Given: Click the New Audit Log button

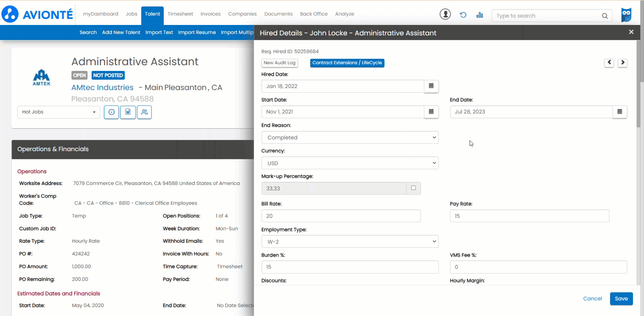Looking at the screenshot, I should pyautogui.click(x=279, y=63).
